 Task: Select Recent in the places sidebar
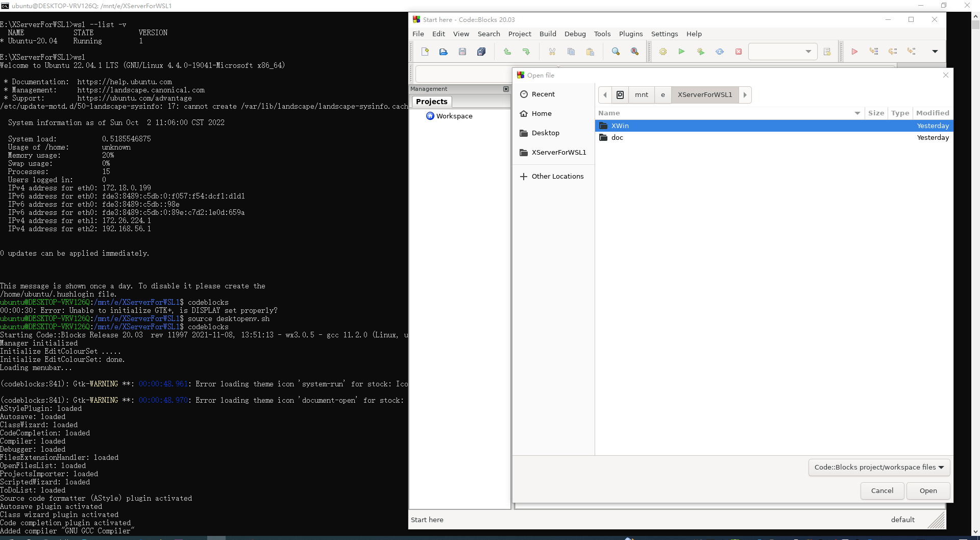point(553,94)
